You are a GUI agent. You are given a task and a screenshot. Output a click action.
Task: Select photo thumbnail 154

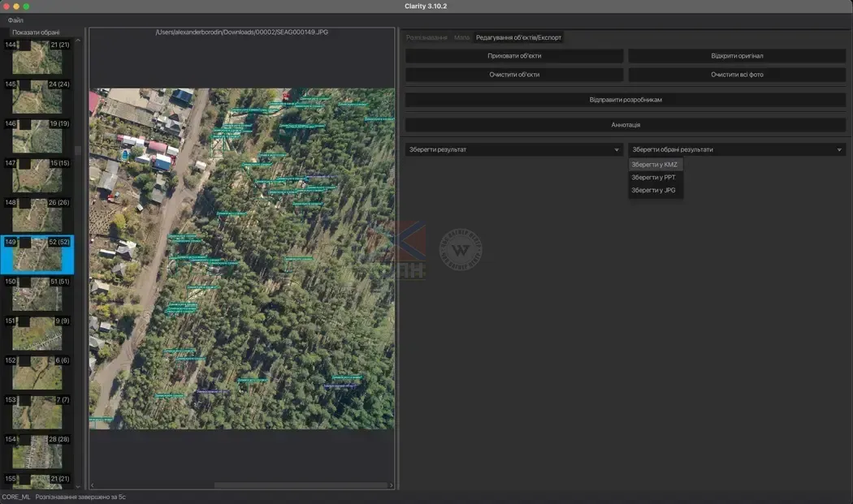[37, 452]
